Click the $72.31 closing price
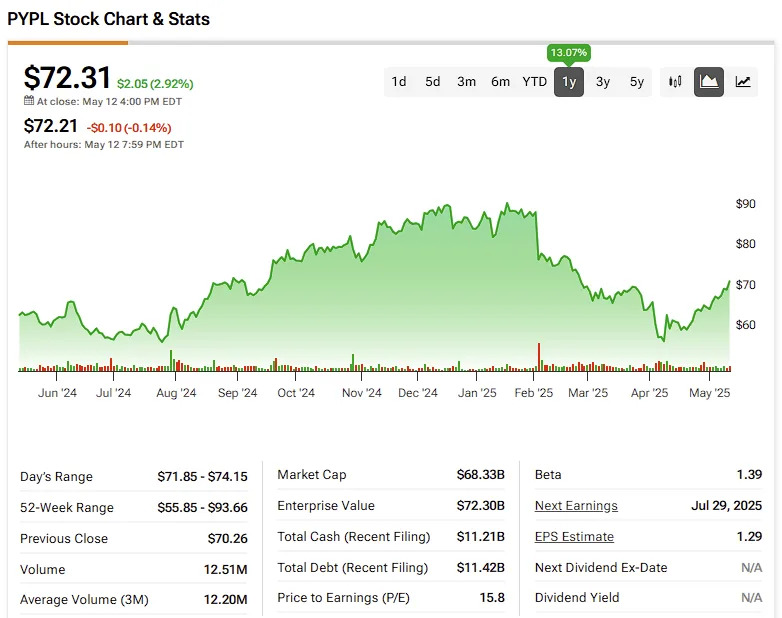This screenshot has height=618, width=782. [67, 78]
